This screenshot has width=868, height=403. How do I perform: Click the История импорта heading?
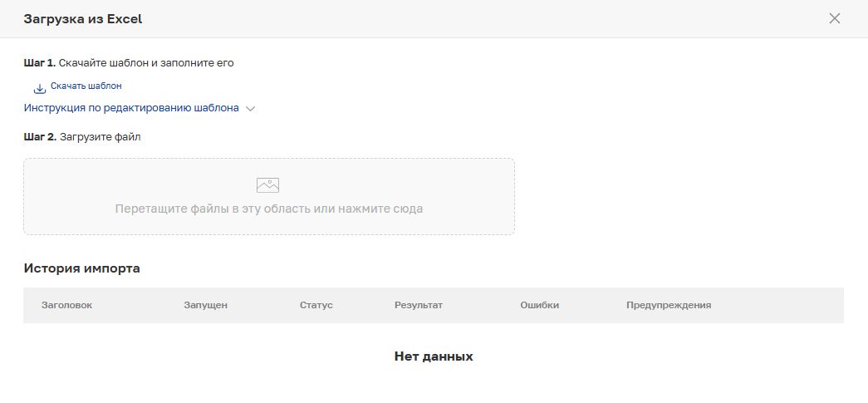(81, 268)
